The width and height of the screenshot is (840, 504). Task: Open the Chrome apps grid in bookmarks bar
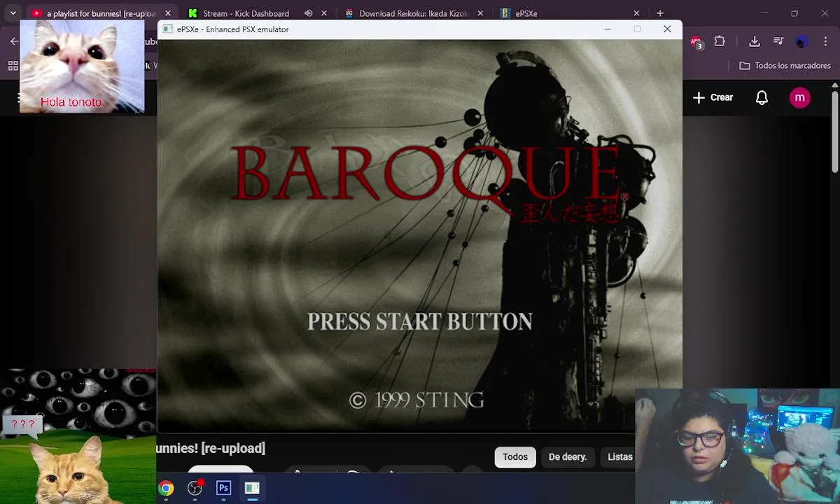click(13, 66)
